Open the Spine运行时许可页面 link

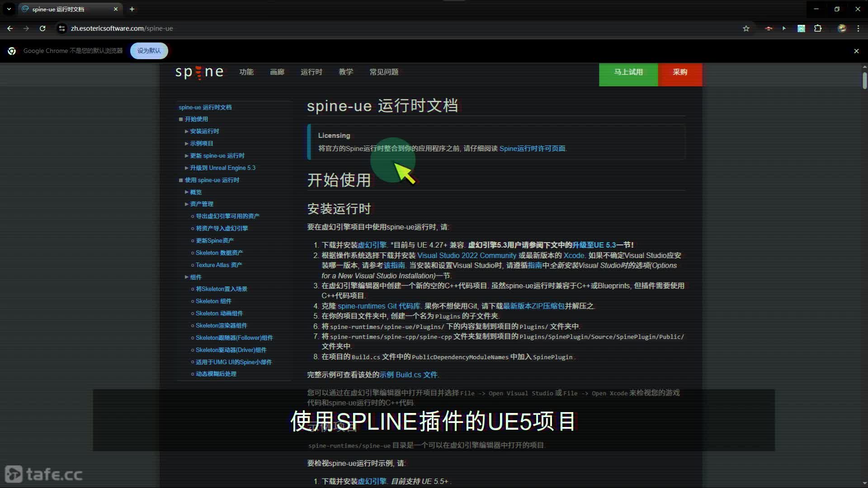click(532, 148)
